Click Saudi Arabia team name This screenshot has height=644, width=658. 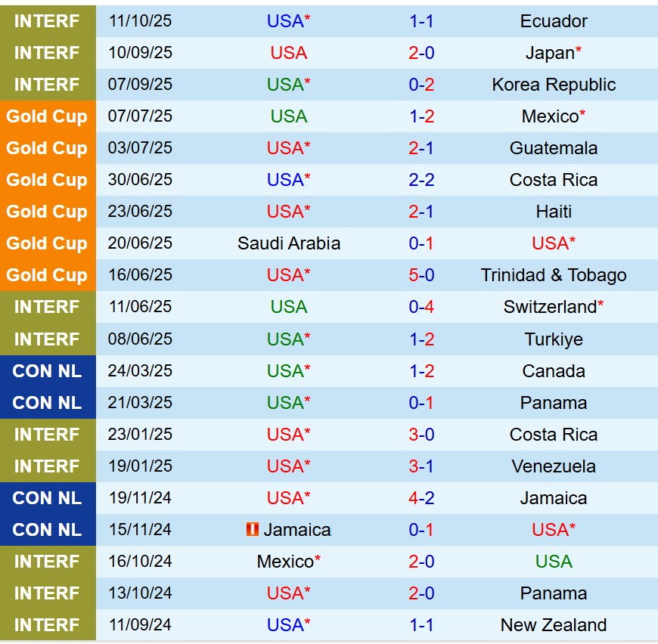pos(289,243)
